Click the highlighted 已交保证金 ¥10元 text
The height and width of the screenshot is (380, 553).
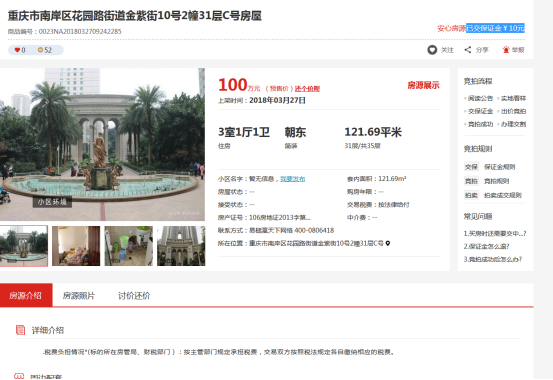coord(495,28)
